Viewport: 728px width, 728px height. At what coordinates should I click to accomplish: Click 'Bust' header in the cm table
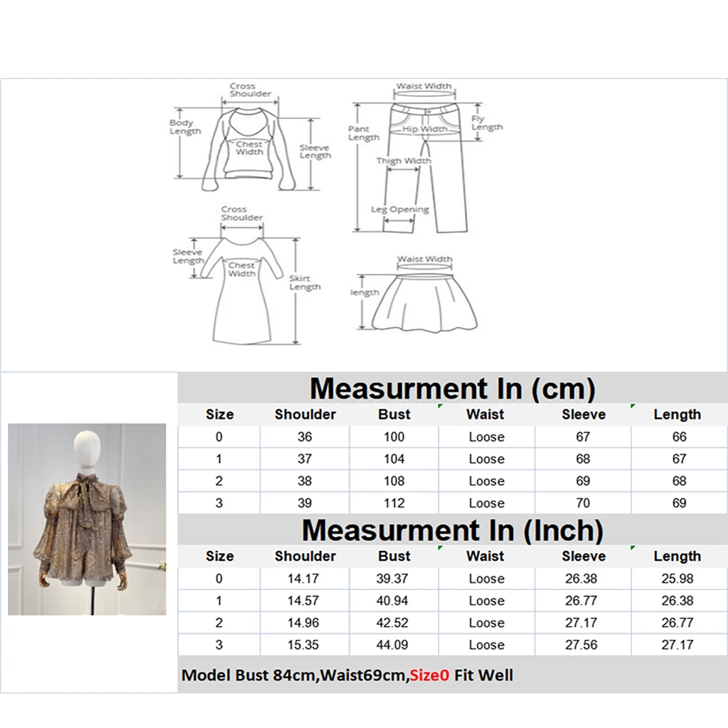(395, 414)
